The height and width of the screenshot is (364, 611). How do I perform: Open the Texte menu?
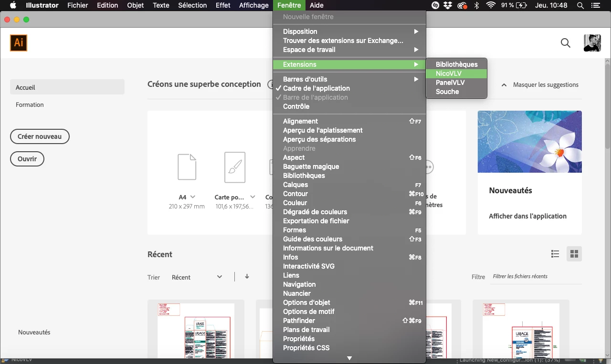pyautogui.click(x=161, y=5)
